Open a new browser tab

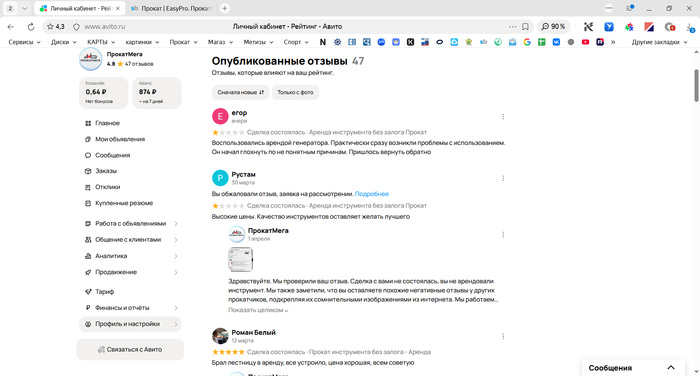[225, 8]
